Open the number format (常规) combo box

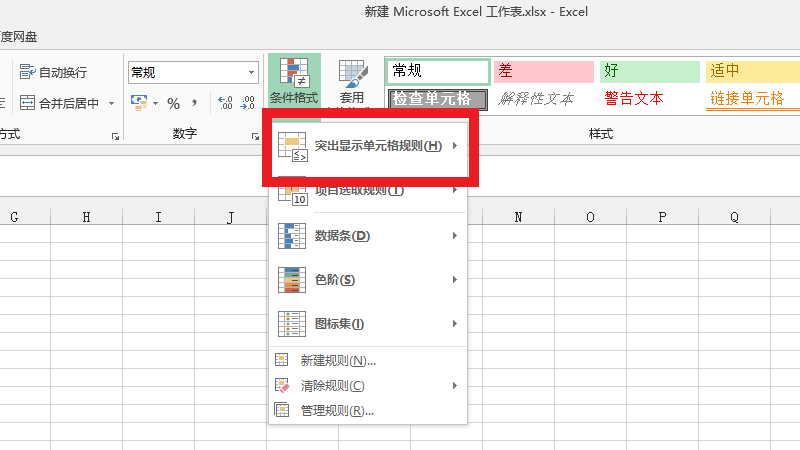193,72
